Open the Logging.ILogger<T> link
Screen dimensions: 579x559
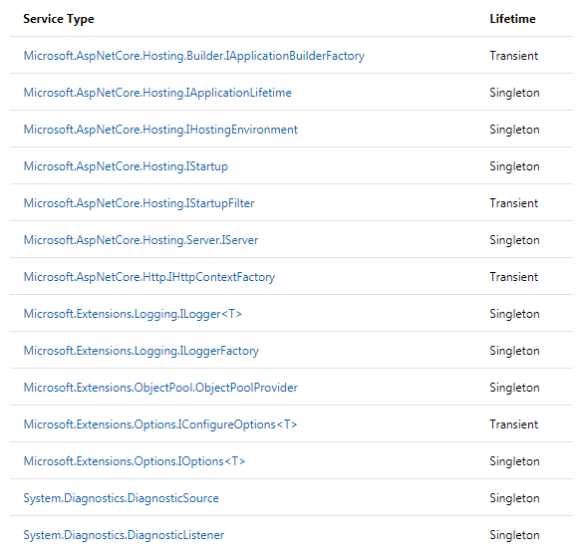point(133,314)
